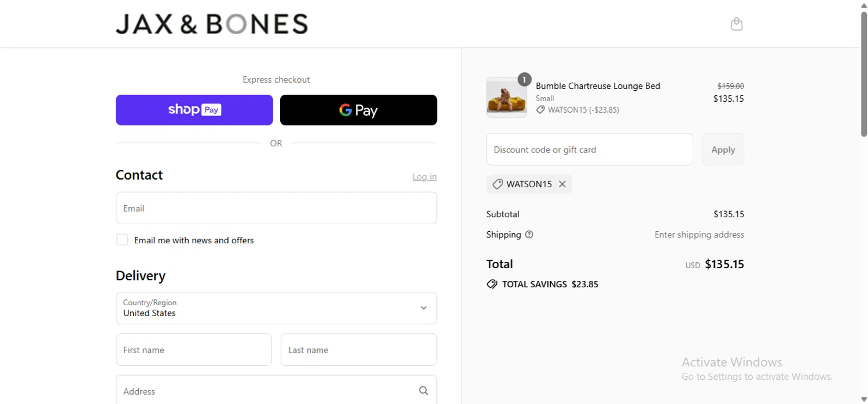Click the Delivery section heading
This screenshot has width=868, height=404.
tap(141, 276)
